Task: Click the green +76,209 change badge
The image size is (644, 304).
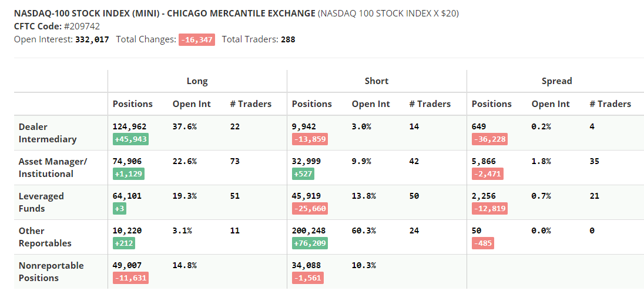Action: (x=310, y=243)
